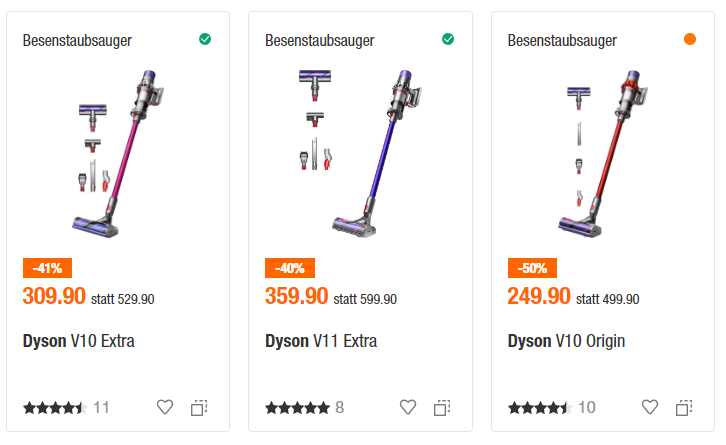Add Dyson V11 Extra to wishlist
726x445 pixels.
click(x=408, y=407)
